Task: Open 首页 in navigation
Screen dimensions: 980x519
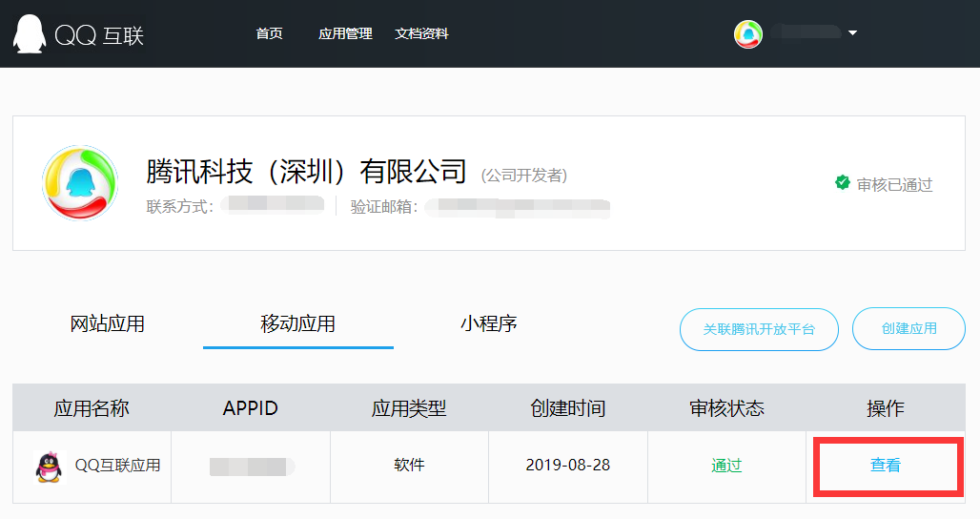Action: (270, 33)
